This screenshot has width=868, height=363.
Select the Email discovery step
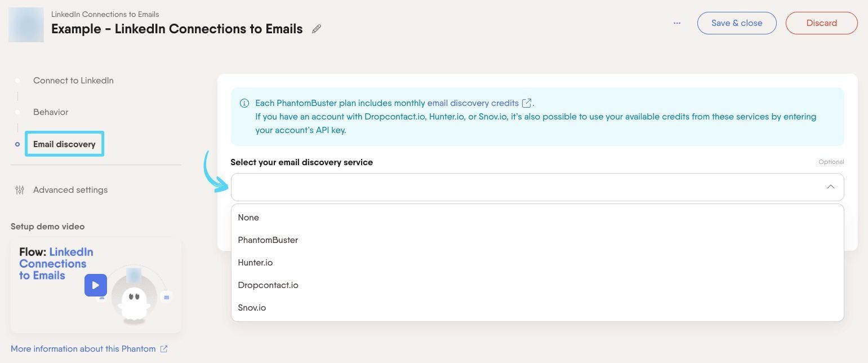64,144
